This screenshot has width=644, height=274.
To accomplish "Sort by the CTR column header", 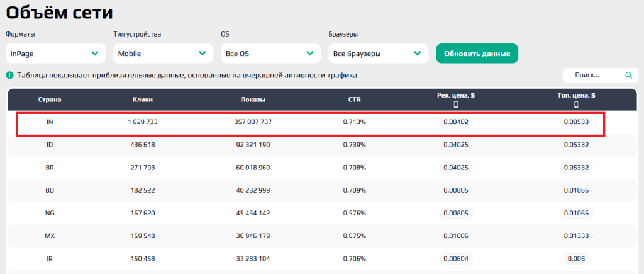I will tap(355, 99).
